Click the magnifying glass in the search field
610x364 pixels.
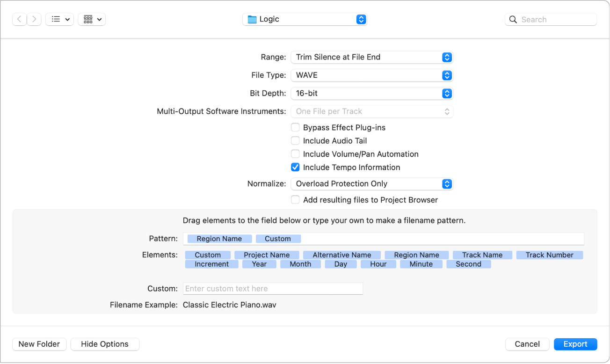click(x=513, y=19)
